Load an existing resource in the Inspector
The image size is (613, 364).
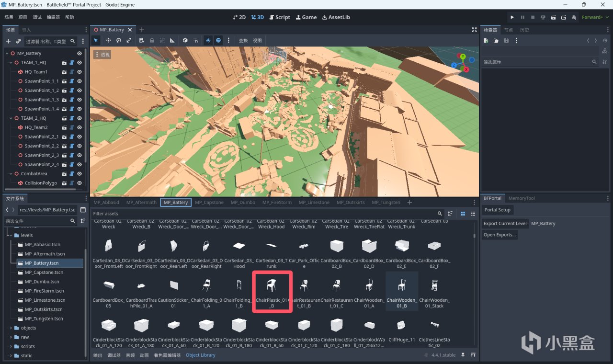coord(496,41)
